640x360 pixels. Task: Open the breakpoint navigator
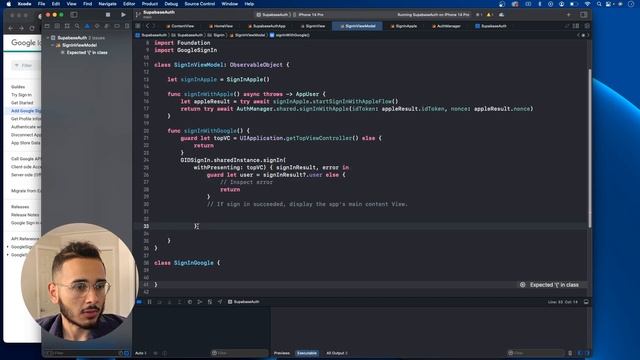[x=117, y=26]
